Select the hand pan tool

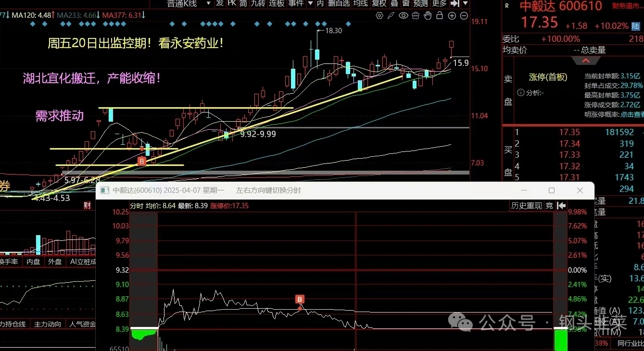click(x=428, y=15)
